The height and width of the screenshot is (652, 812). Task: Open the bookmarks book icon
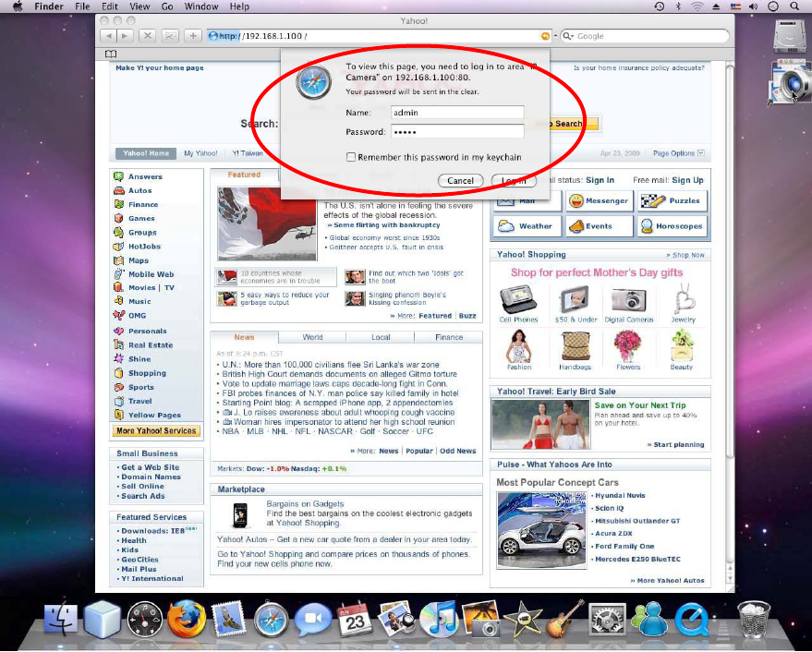coord(111,54)
